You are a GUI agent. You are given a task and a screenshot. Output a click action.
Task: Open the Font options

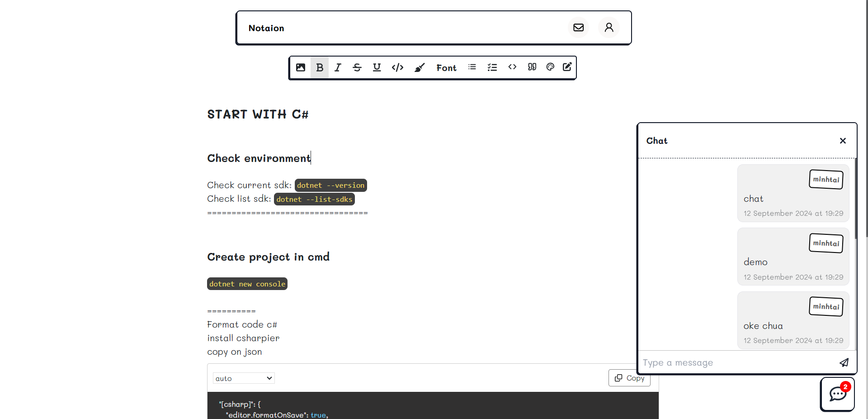[446, 67]
